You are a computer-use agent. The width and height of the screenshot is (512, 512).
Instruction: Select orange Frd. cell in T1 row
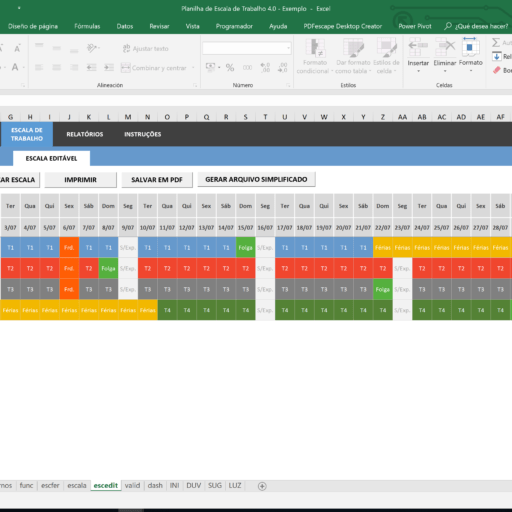tap(69, 248)
